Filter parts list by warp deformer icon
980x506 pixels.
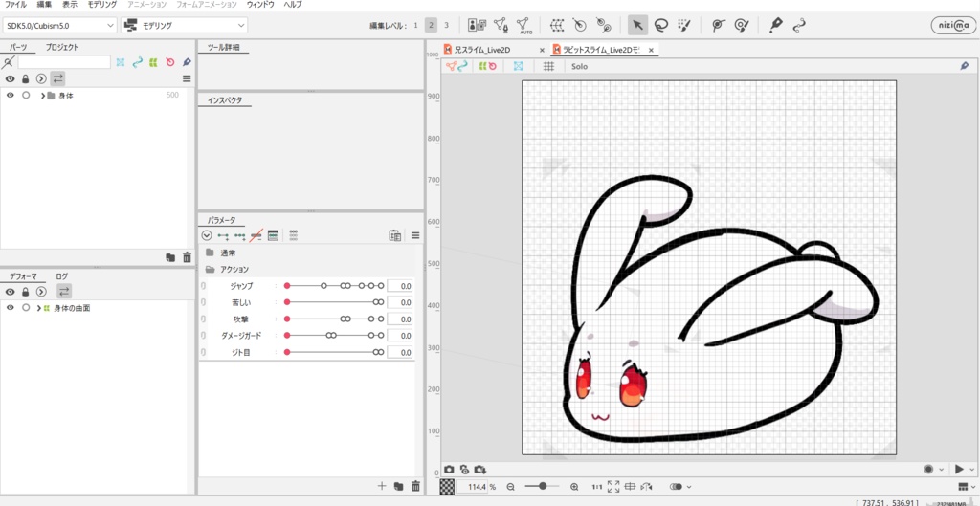[153, 62]
